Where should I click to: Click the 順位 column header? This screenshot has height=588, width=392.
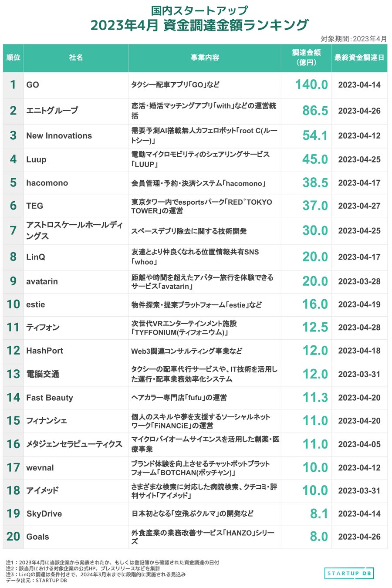(13, 57)
